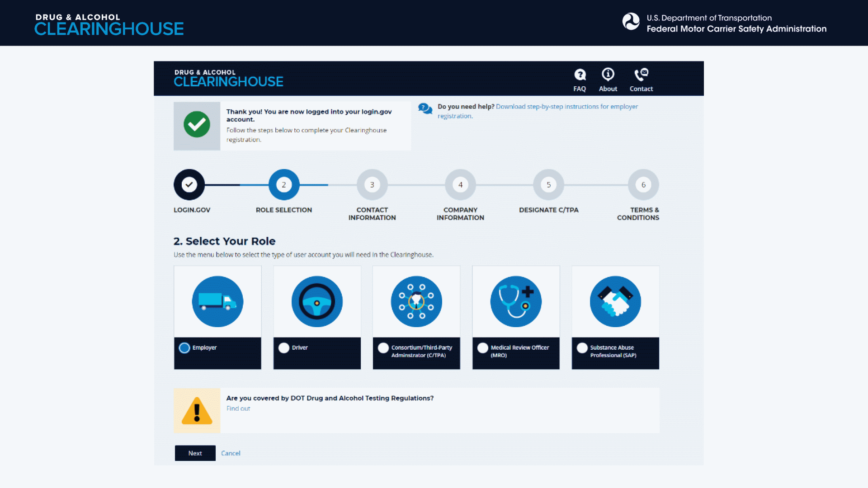Select the Consortium/Third-Party Administrator radio option
Screen dimensions: 868x488
[x=383, y=348]
